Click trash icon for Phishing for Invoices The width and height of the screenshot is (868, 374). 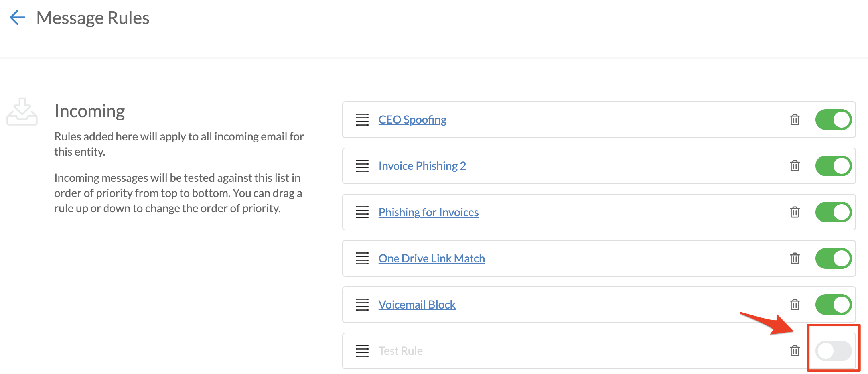[x=795, y=212]
